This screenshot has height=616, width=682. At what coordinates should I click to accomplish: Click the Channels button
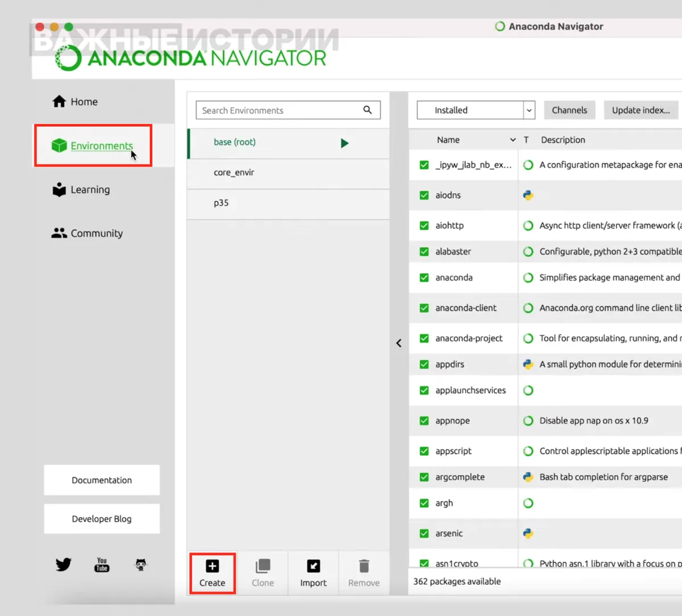(569, 110)
